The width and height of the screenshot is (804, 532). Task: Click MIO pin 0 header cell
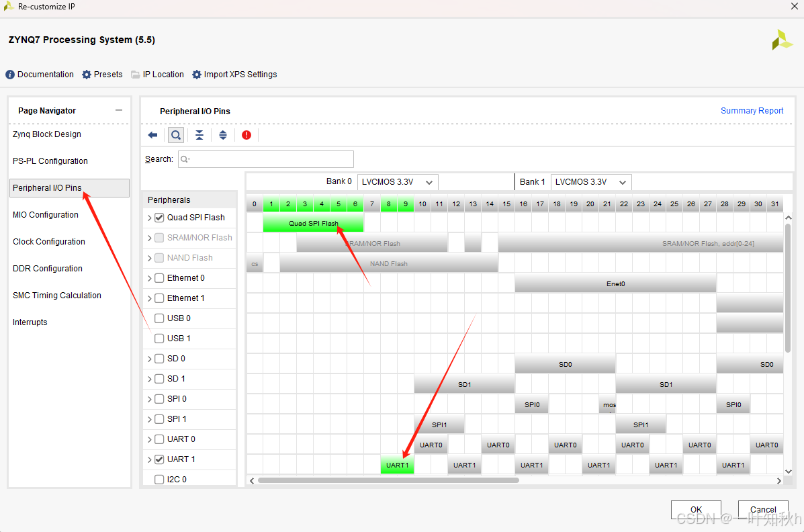[x=255, y=204]
